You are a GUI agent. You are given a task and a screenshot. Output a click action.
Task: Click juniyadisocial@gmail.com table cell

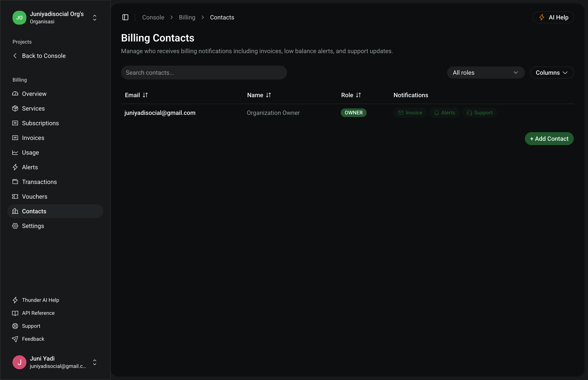[x=160, y=113]
